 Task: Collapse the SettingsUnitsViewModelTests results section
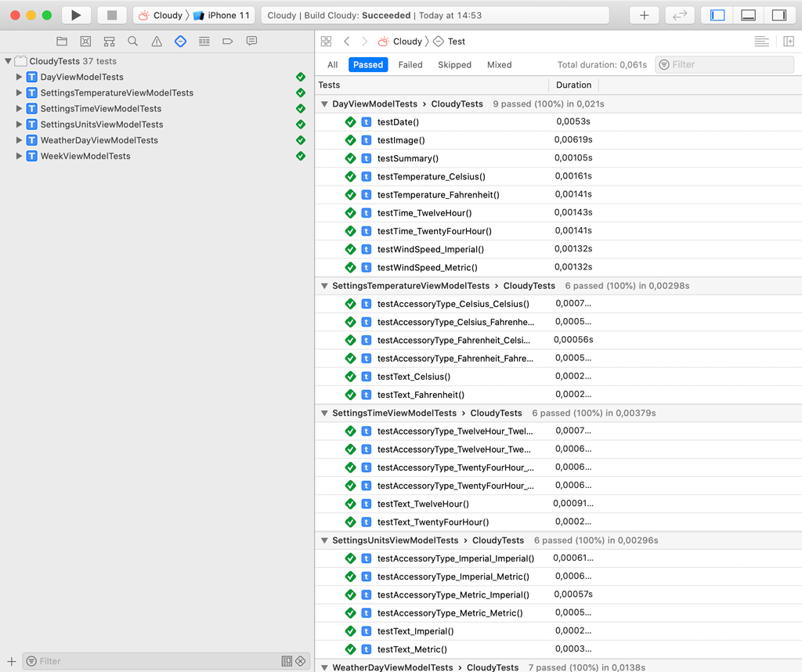(x=324, y=540)
